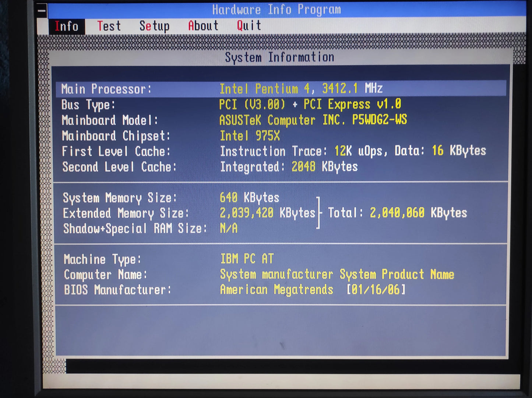Open the Test menu
Viewport: 532px width, 398px height.
click(109, 26)
